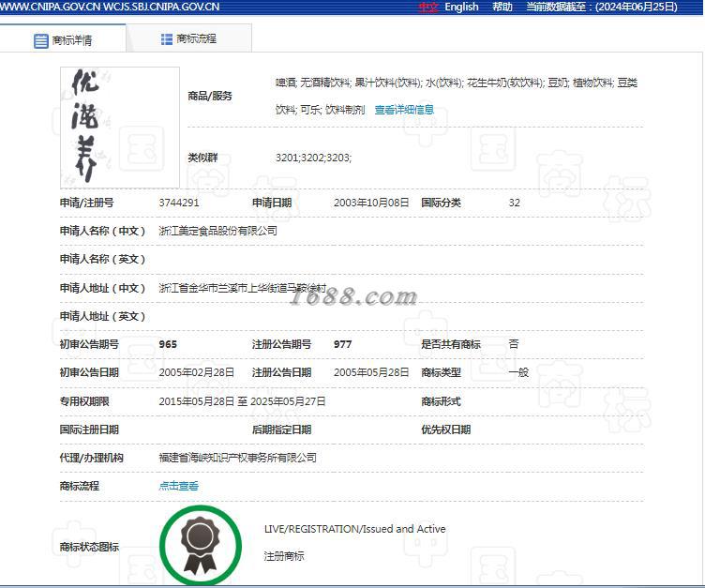Select registration number 3744291
The height and width of the screenshot is (588, 705).
[x=178, y=203]
